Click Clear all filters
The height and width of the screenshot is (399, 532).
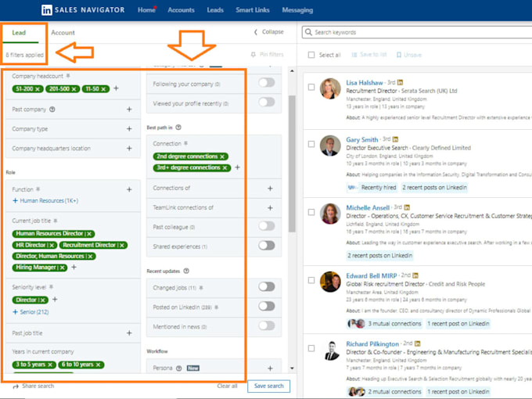tap(228, 386)
